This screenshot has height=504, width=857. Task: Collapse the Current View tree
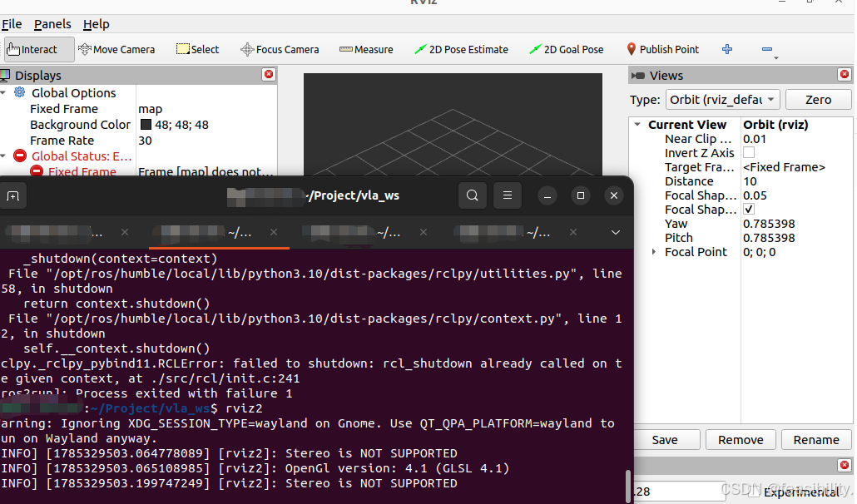click(637, 125)
